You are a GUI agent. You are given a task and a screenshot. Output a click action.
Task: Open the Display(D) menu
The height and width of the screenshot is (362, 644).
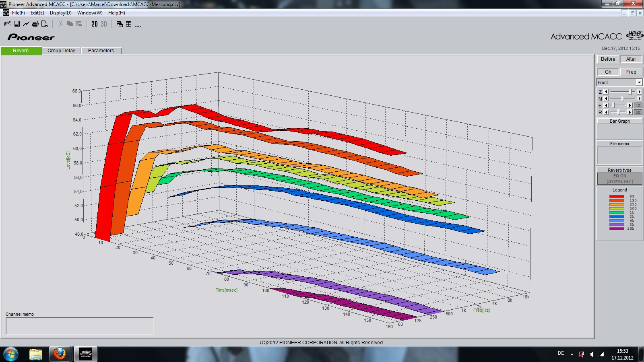click(61, 13)
